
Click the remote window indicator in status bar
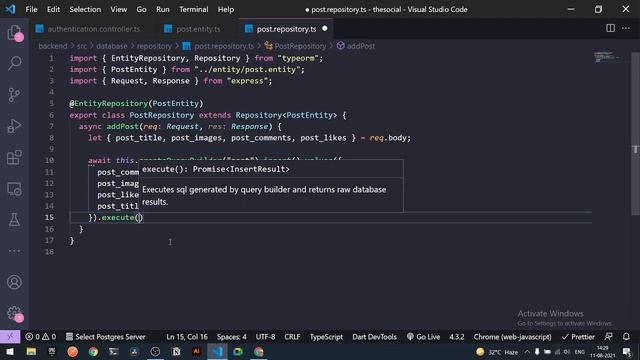(10, 337)
